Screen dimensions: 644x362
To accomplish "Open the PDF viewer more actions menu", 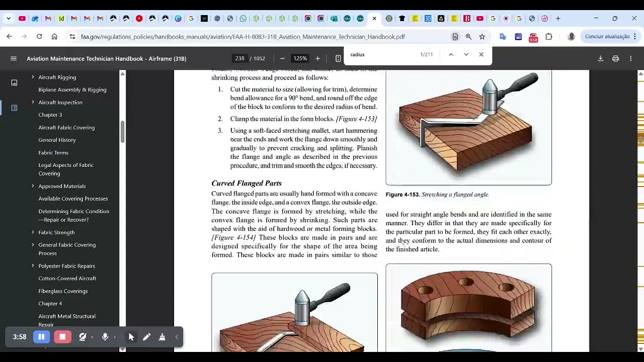I will tap(630, 58).
